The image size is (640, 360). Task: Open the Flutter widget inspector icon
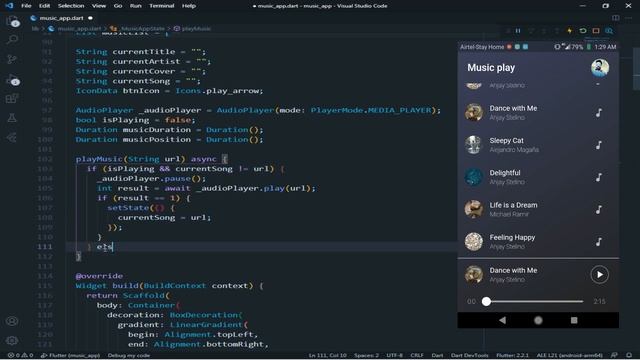click(x=609, y=31)
